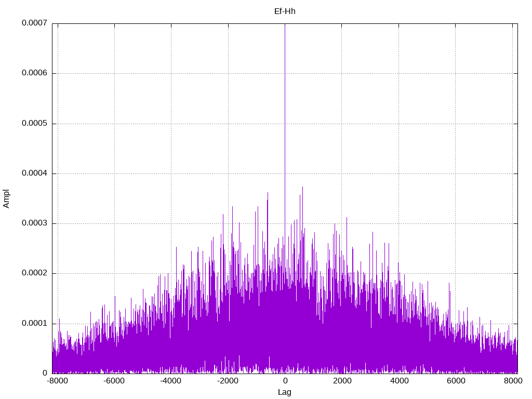This screenshot has width=532, height=399.
Task: Click y-axis tick label 0.0006
Action: pos(34,73)
